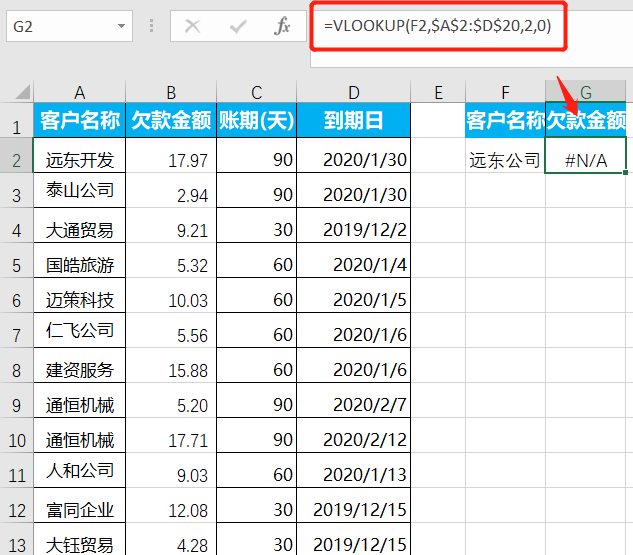Select due date cell 2020/1/13
Screen dimensions: 633x555
click(x=354, y=470)
